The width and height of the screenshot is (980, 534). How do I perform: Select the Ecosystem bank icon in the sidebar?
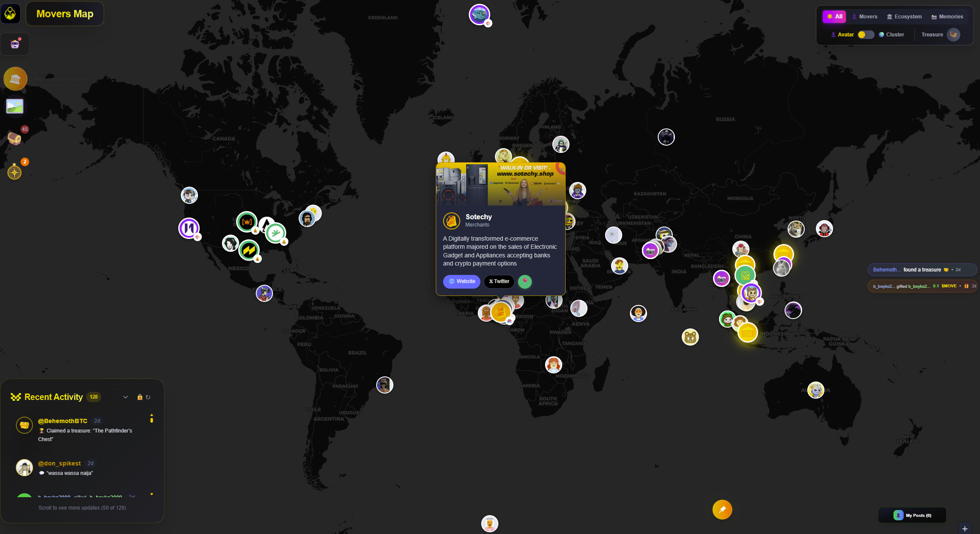click(x=15, y=79)
